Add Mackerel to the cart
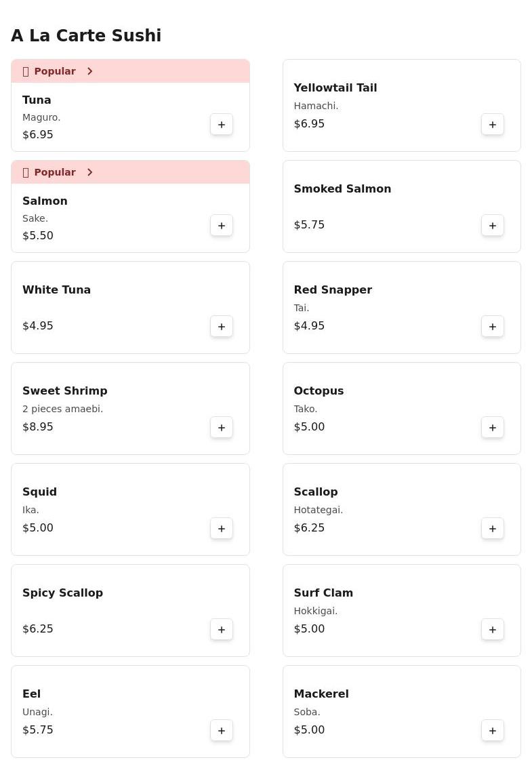The height and width of the screenshot is (760, 532). 493,731
